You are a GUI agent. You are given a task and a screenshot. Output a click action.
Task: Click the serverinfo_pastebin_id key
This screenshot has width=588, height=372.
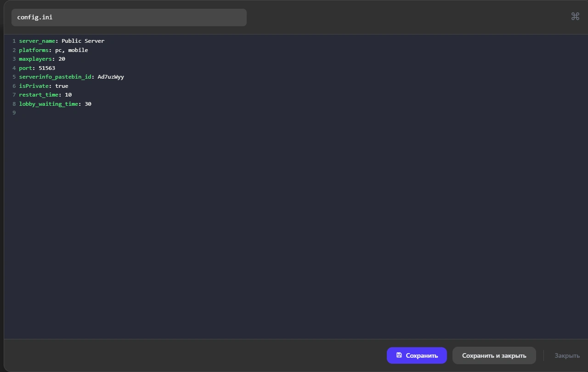pos(55,77)
